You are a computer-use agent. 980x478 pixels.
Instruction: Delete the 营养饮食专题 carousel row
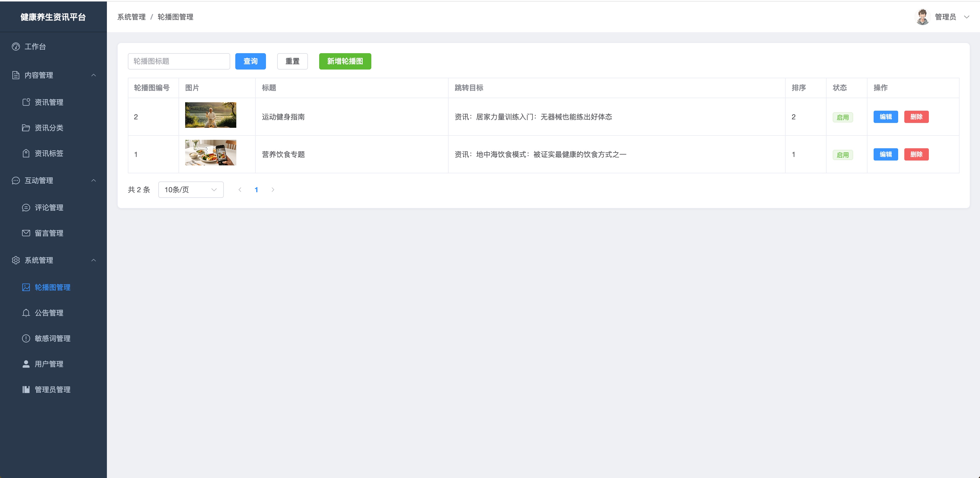[x=917, y=154]
